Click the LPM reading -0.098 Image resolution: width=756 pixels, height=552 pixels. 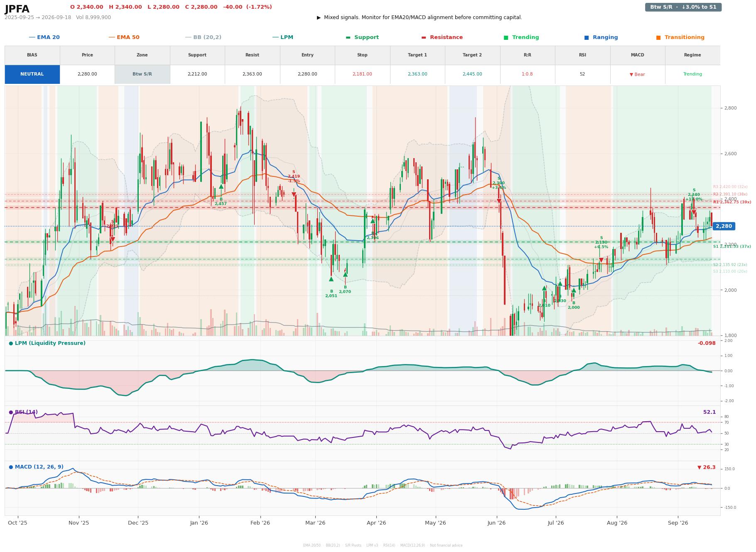(707, 343)
